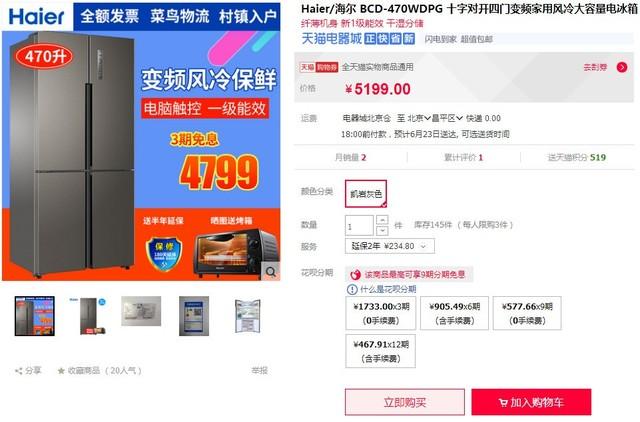
Task: Click the magnifier zoom icon on product image
Action: click(271, 271)
